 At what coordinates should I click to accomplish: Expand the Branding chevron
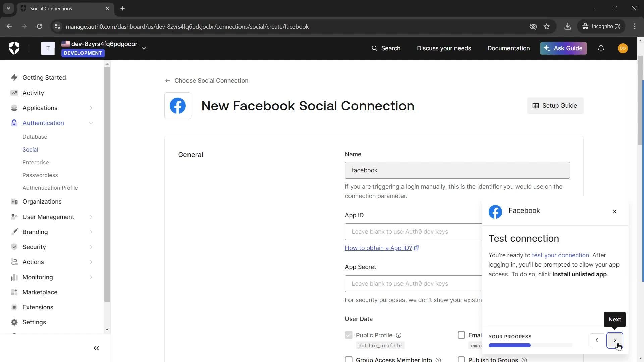[91, 232]
